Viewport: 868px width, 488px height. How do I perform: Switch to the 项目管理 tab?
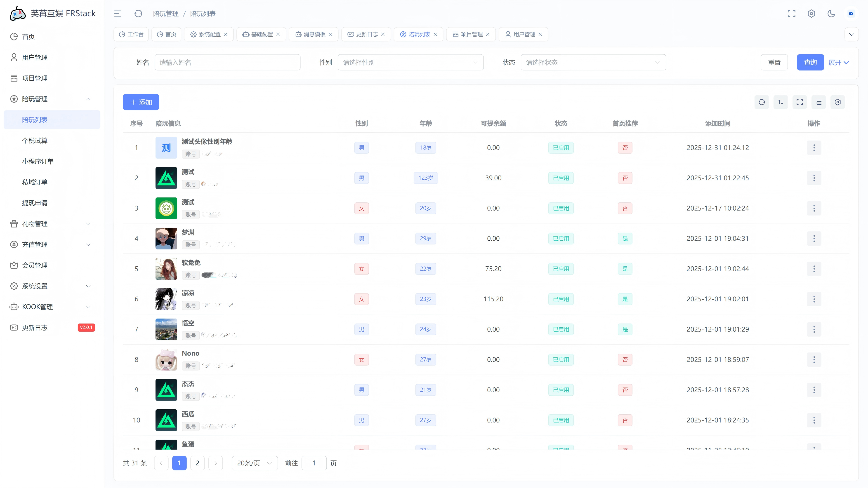[471, 34]
